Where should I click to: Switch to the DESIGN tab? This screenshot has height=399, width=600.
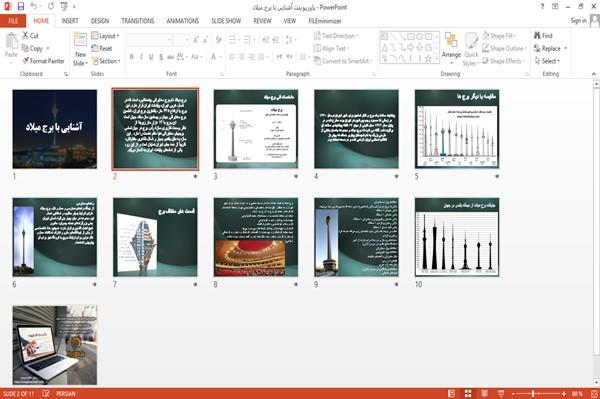(x=100, y=21)
